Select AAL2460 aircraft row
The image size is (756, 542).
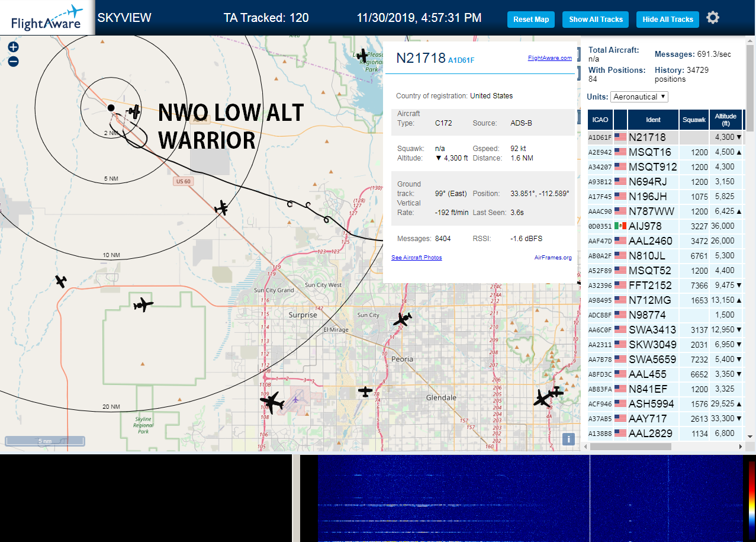coord(665,241)
